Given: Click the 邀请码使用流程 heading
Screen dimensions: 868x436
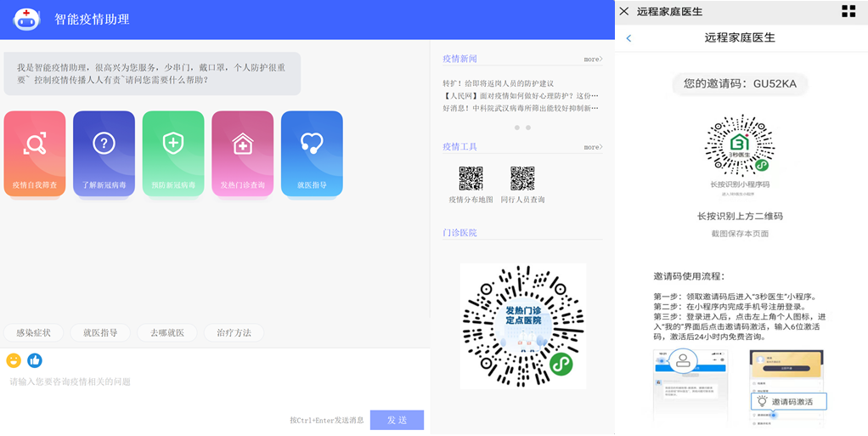Looking at the screenshot, I should 689,276.
